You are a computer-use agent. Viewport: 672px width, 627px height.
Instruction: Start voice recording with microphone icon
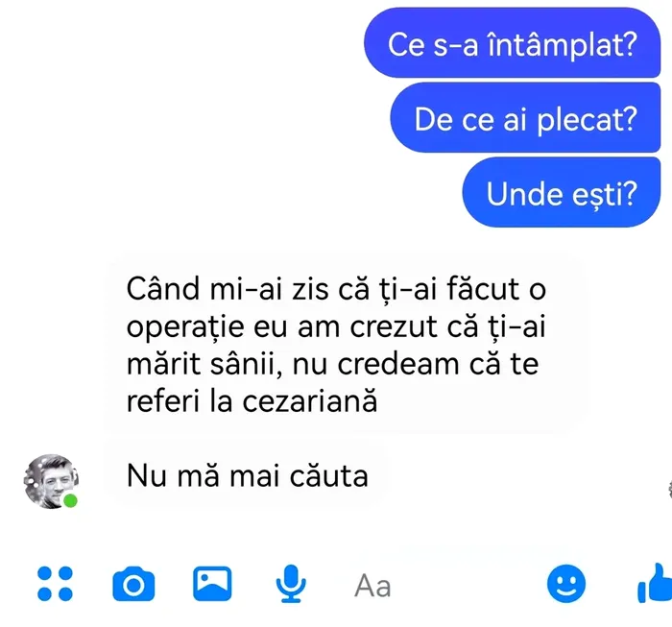[291, 584]
